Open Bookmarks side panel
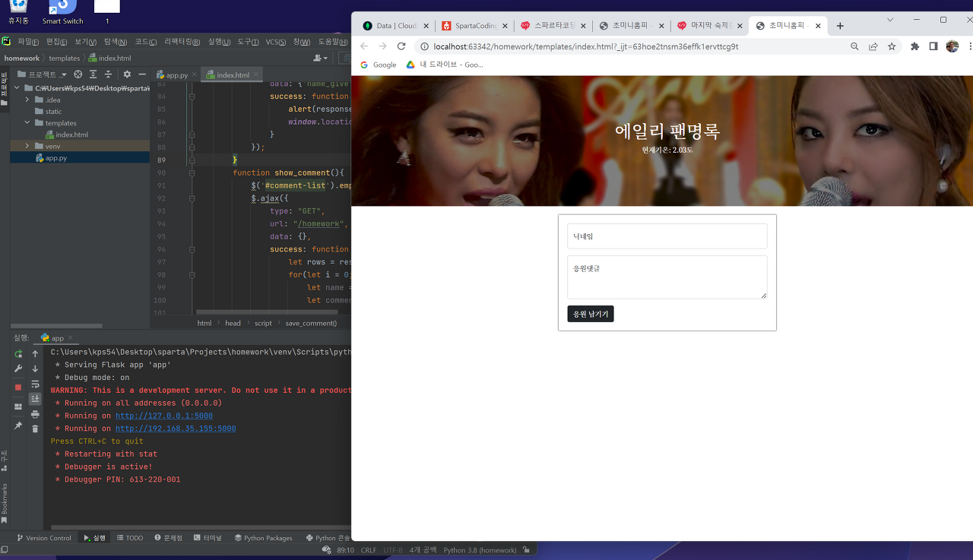Image resolution: width=973 pixels, height=560 pixels. pos(4,503)
